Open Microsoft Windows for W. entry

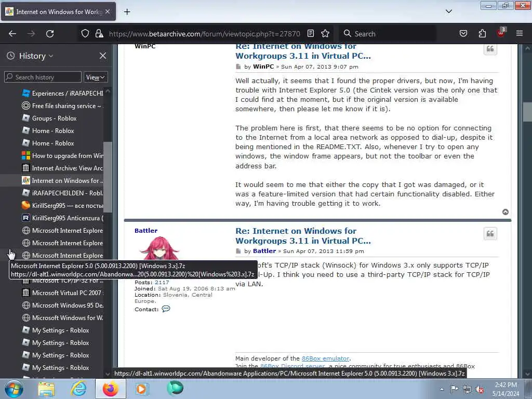click(62, 318)
